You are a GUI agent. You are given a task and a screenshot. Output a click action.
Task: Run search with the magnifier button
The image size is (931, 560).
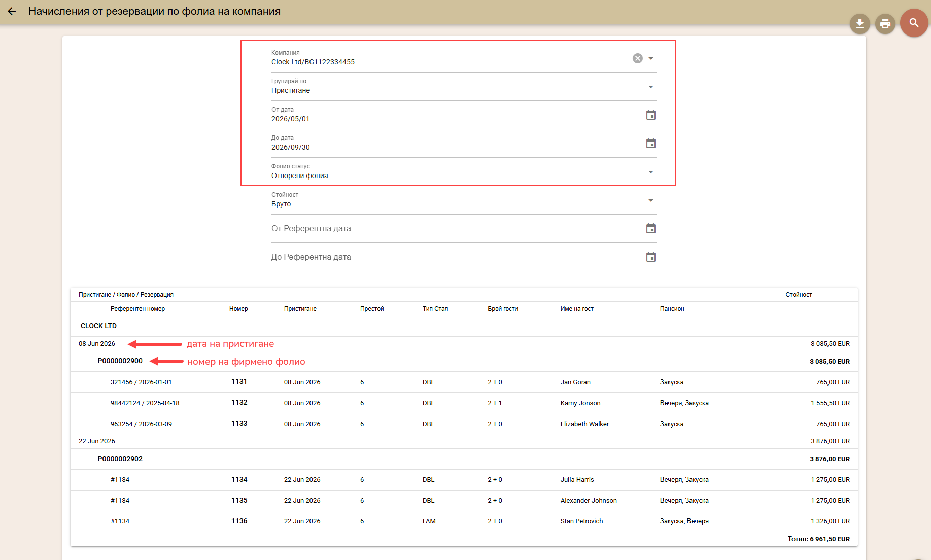tap(914, 23)
